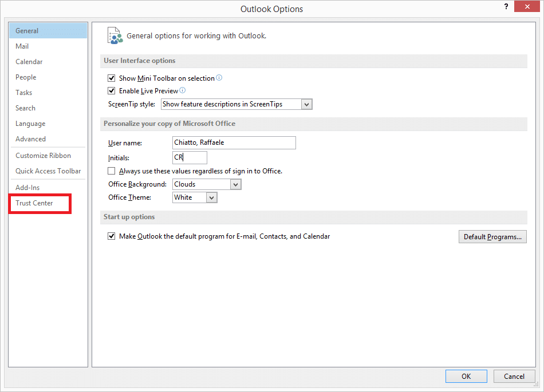Click the info icon beside Enable Live Preview
Image resolution: width=544 pixels, height=392 pixels.
pos(182,90)
